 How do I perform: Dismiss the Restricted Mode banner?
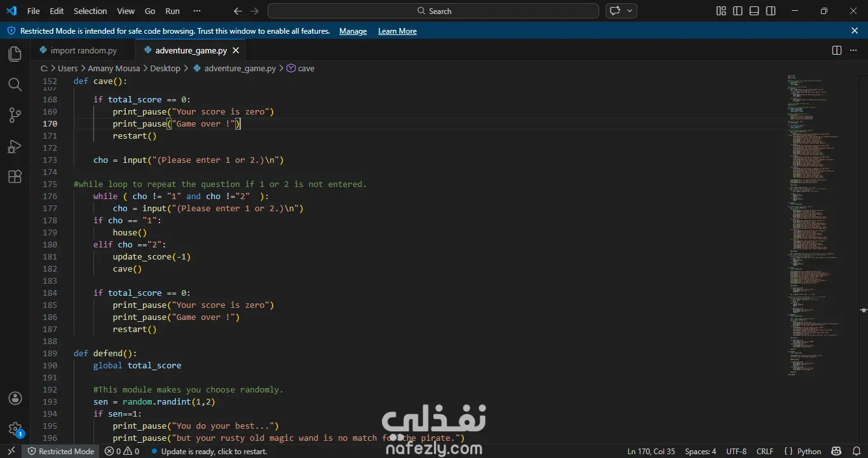pos(855,31)
